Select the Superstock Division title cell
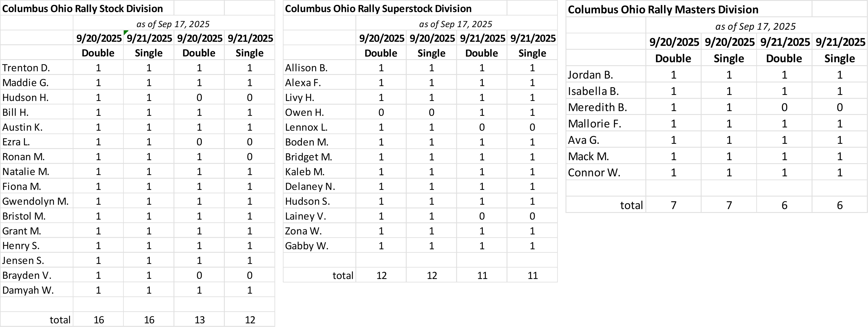Screen dimensions: 868x327 point(378,8)
